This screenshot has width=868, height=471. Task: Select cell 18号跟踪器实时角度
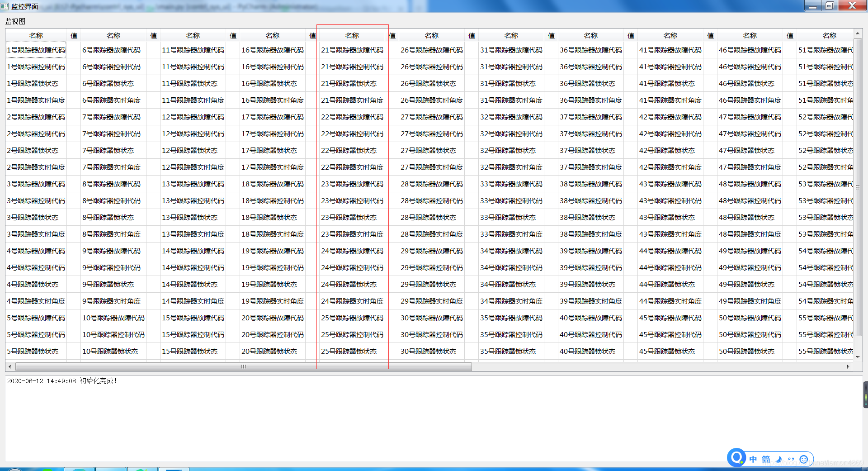pyautogui.click(x=273, y=234)
